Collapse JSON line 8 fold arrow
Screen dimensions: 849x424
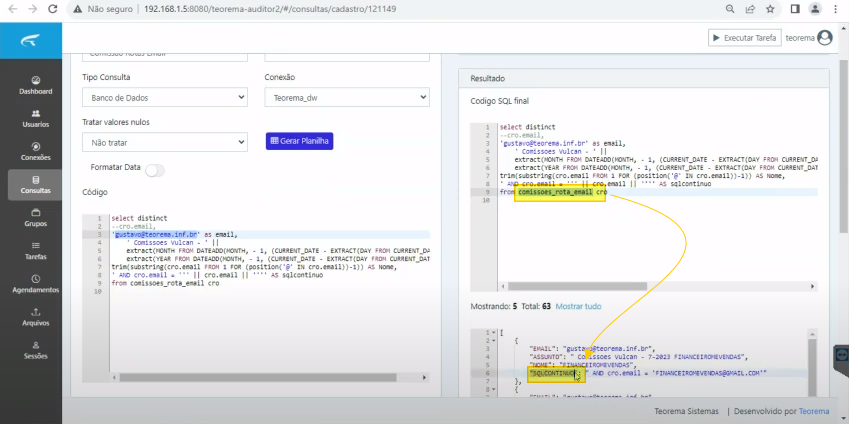pos(493,389)
